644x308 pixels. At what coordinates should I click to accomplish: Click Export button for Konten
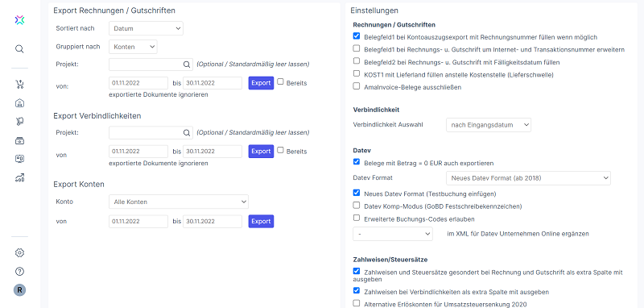coord(261,221)
